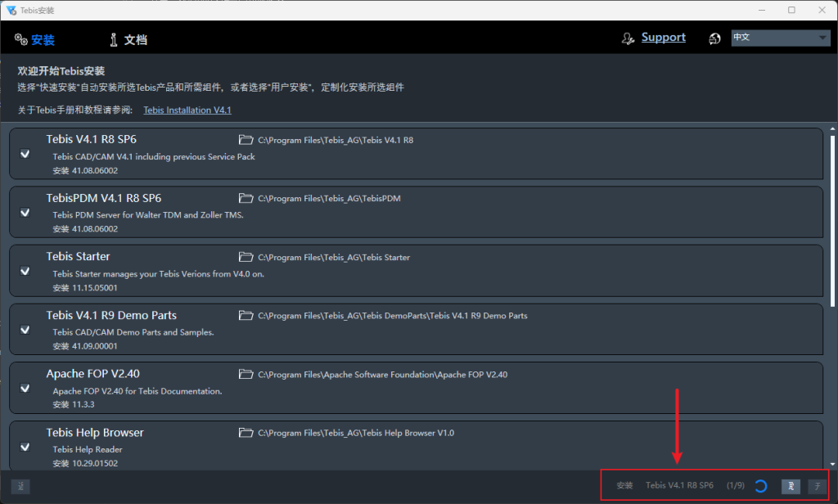
Task: Click the globe language icon
Action: [x=714, y=38]
